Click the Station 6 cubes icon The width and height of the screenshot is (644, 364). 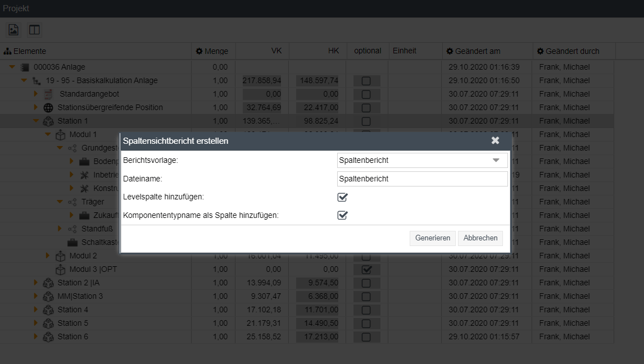48,337
